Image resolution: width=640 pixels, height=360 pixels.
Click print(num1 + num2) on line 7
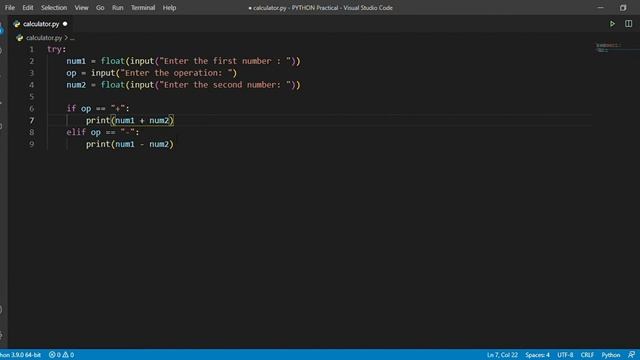(x=130, y=120)
